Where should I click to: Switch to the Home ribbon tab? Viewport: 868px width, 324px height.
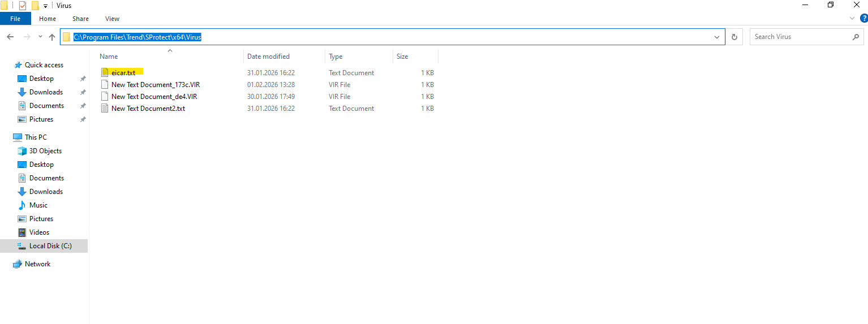48,19
